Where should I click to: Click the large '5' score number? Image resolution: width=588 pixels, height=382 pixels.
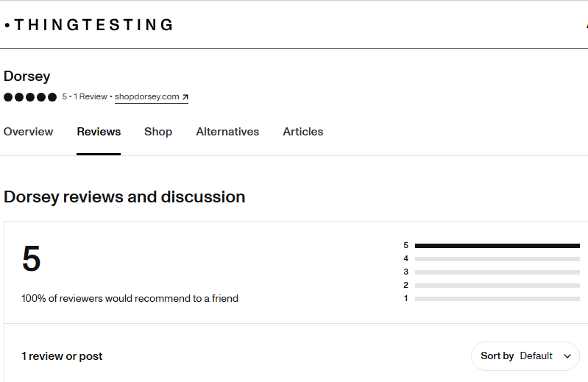coord(31,258)
